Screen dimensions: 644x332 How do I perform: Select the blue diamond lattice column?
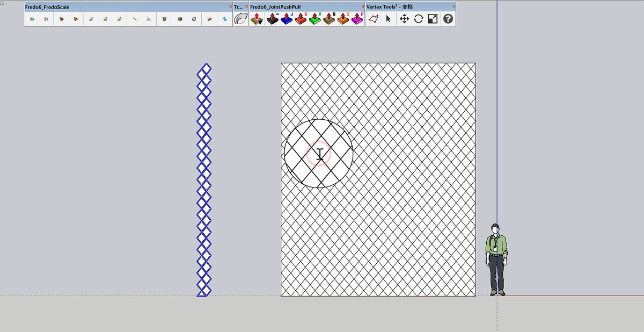[x=204, y=179]
